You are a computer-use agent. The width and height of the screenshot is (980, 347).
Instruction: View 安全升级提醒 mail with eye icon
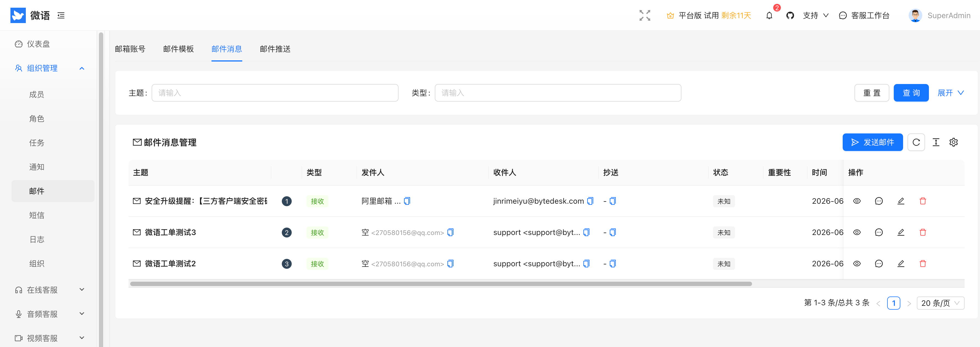tap(857, 201)
